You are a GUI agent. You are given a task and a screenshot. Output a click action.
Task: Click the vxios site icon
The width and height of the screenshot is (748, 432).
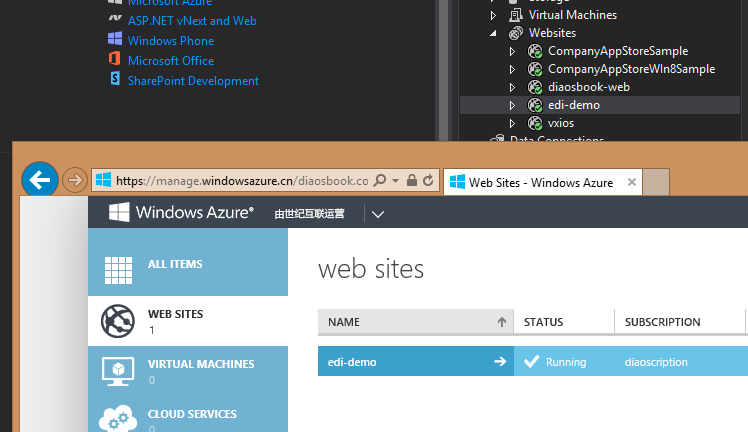(x=535, y=123)
